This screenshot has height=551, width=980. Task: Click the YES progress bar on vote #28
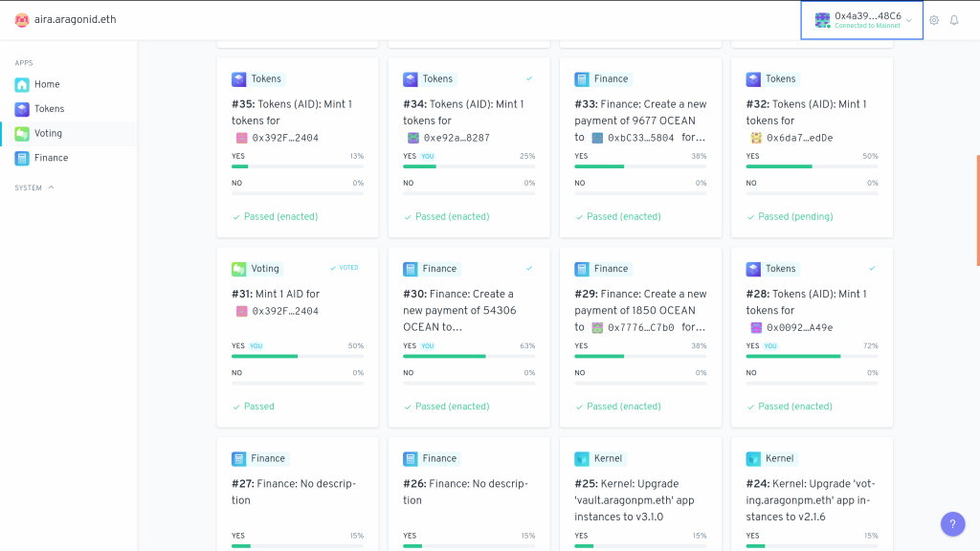[x=812, y=357]
